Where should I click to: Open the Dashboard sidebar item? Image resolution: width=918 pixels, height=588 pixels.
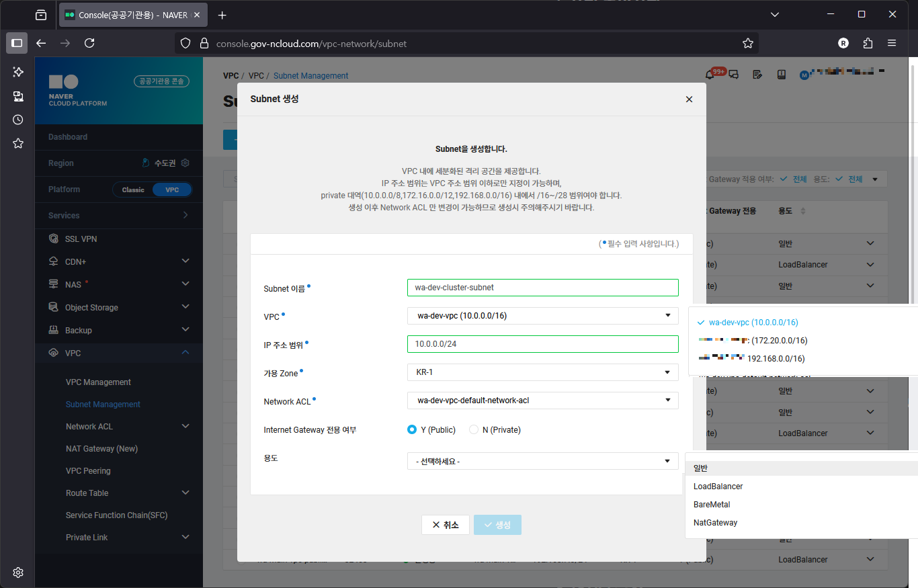[68, 137]
